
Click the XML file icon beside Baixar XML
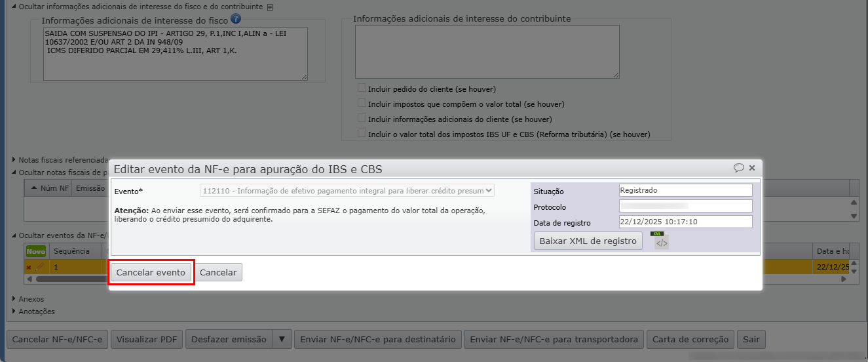(x=660, y=241)
